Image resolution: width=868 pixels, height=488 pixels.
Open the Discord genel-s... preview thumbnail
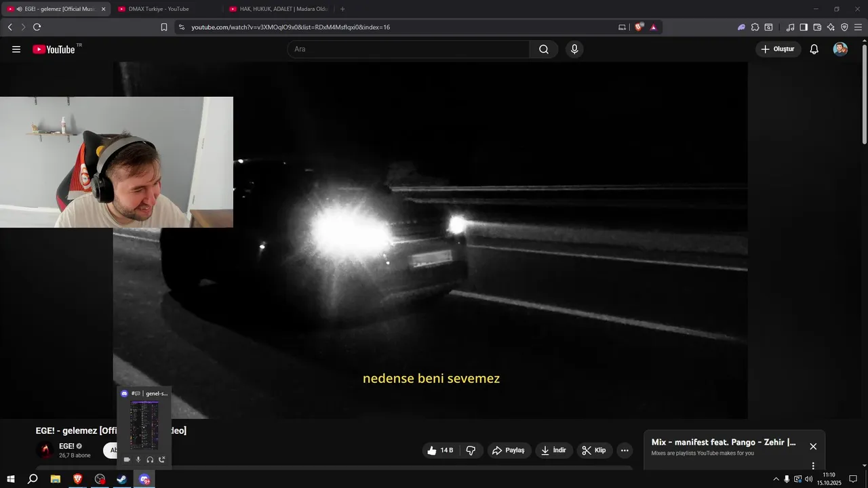pyautogui.click(x=144, y=425)
